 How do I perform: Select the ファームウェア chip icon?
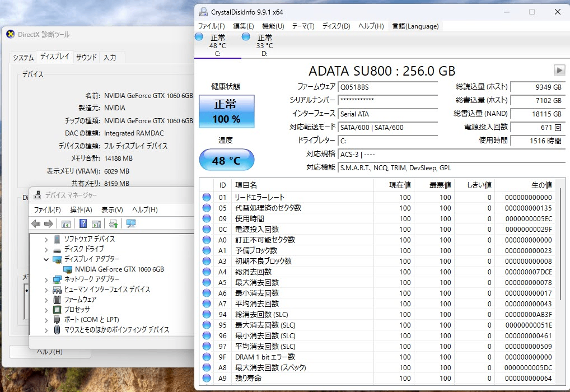[57, 300]
